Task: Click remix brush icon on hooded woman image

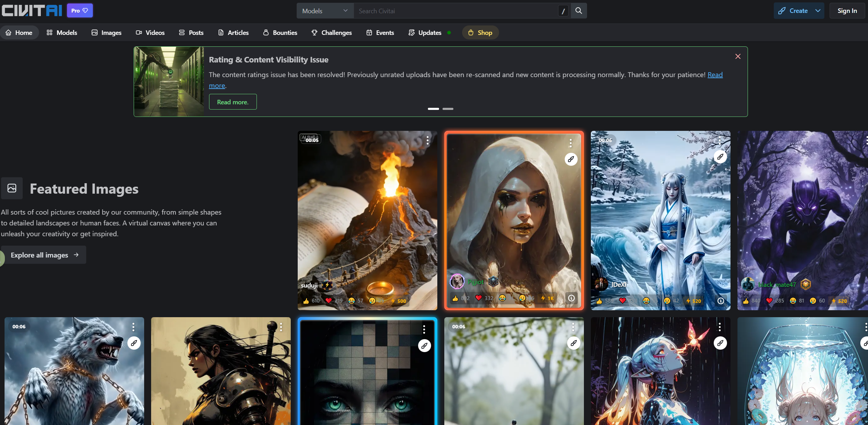Action: click(571, 159)
